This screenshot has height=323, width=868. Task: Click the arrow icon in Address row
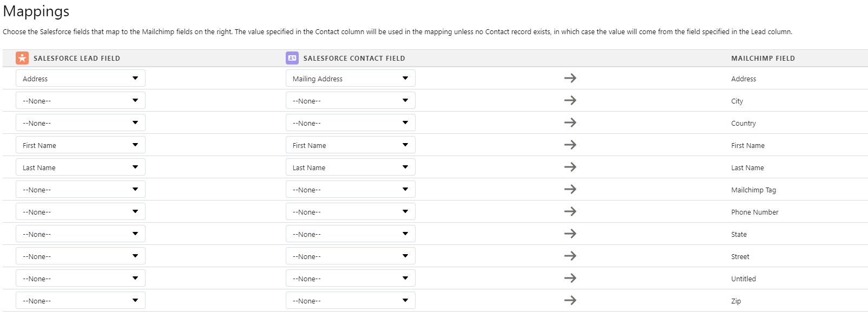pos(570,78)
